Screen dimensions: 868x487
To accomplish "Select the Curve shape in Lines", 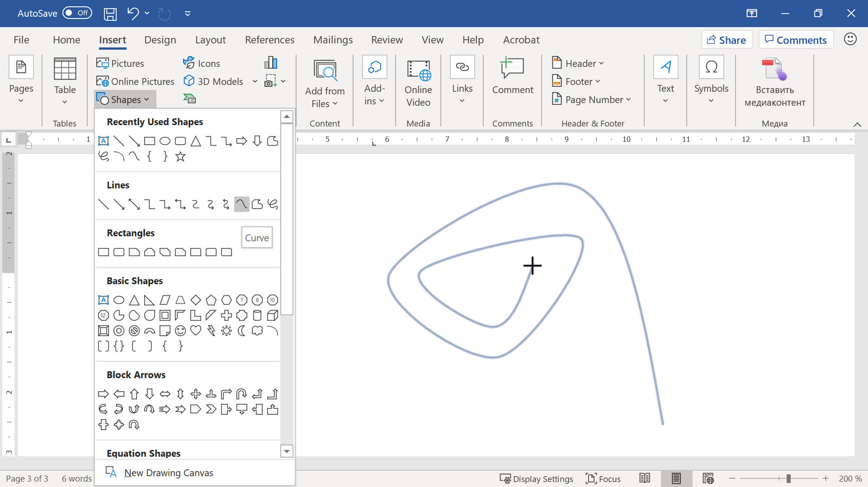I will point(241,204).
